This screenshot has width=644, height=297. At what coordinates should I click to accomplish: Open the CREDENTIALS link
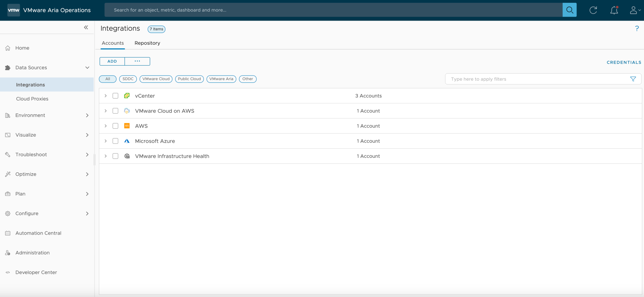click(x=624, y=62)
